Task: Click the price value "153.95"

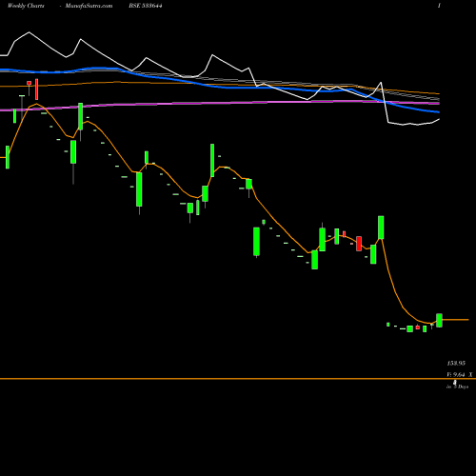Action: click(x=456, y=363)
